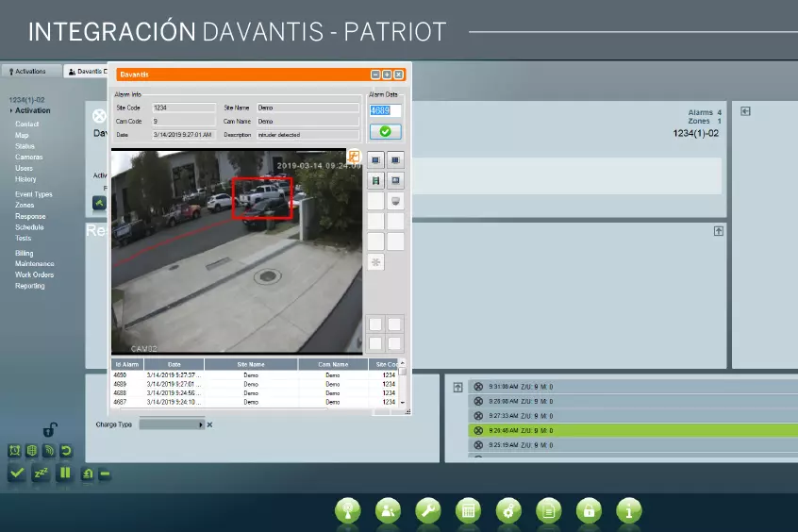
Task: Click the zzz sleep icon
Action: tap(41, 474)
